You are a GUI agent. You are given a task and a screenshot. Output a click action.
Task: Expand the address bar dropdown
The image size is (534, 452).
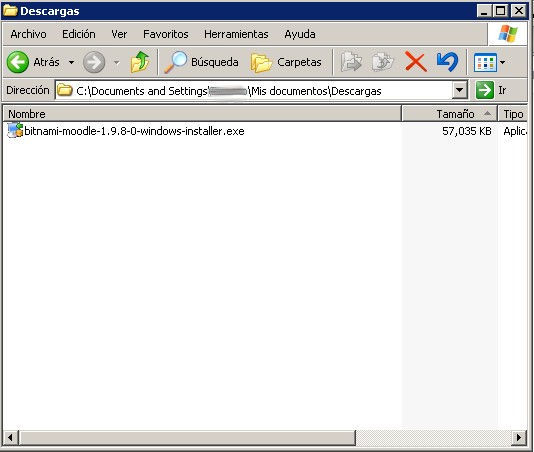(460, 90)
